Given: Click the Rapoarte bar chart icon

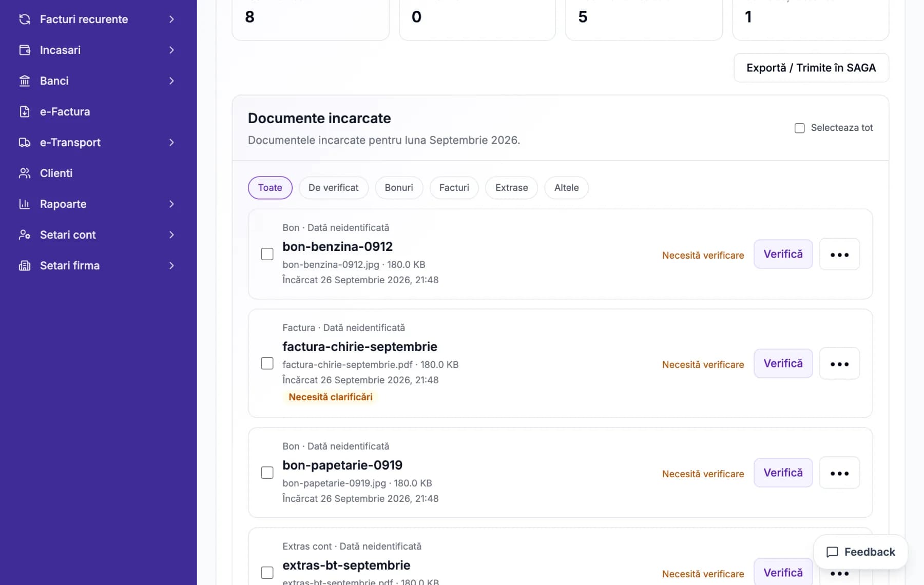Looking at the screenshot, I should 25,204.
